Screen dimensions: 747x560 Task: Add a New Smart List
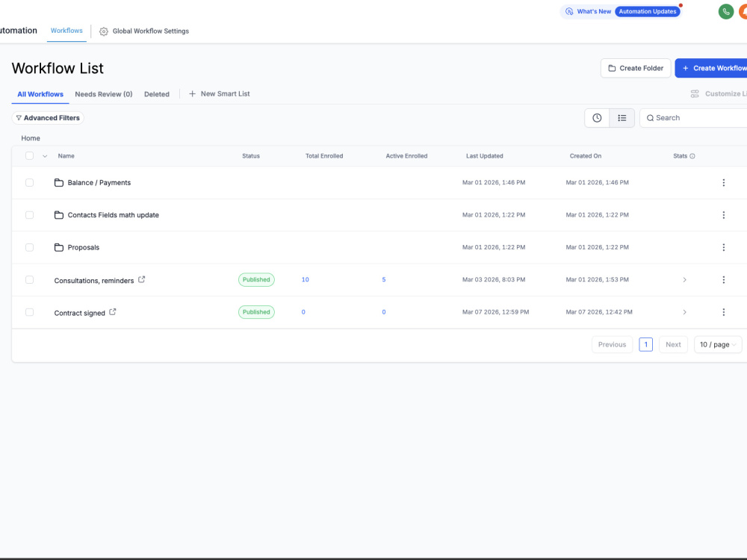coord(219,94)
